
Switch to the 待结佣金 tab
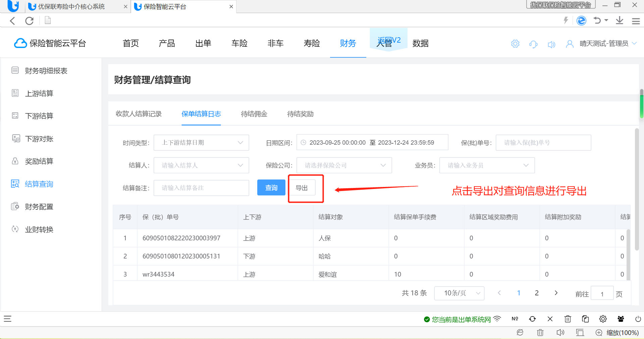pyautogui.click(x=254, y=114)
